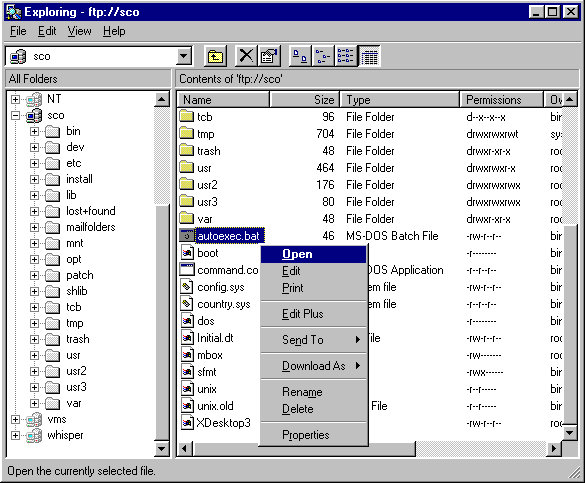The height and width of the screenshot is (483, 585).
Task: Click contents vertical scroll down arrow
Action: (x=569, y=433)
